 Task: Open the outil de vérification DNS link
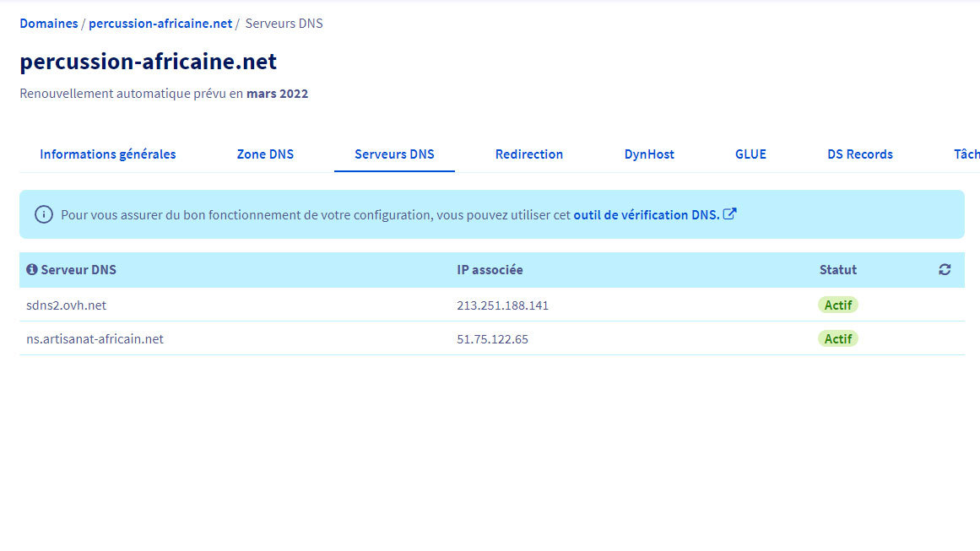click(x=646, y=215)
